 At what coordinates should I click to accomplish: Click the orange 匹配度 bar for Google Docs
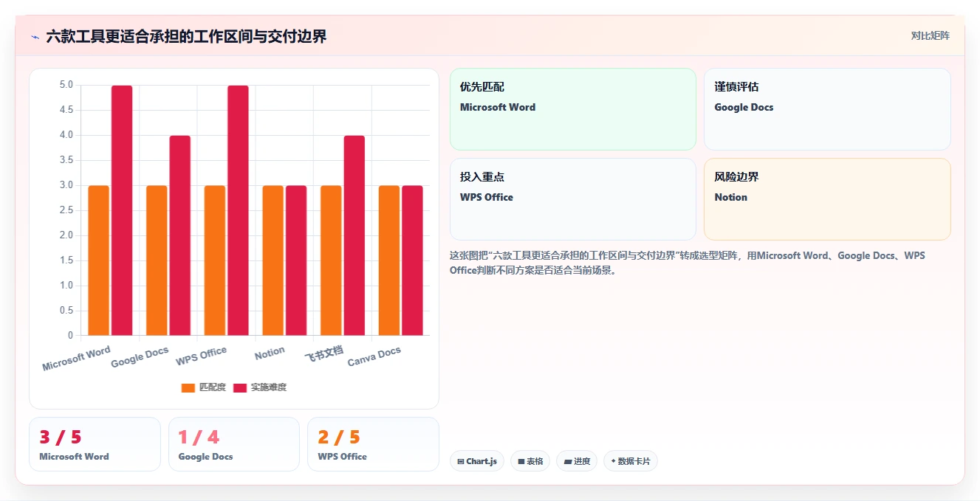tap(157, 260)
